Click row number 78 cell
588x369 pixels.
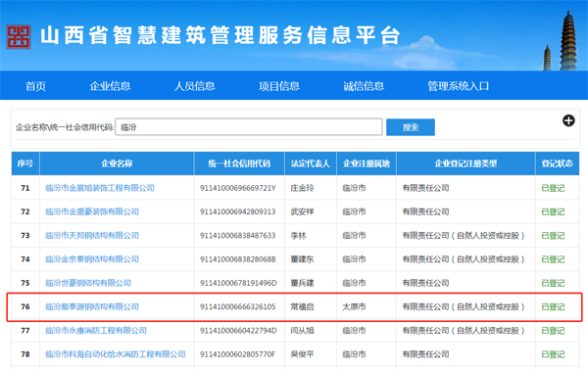[x=25, y=354]
